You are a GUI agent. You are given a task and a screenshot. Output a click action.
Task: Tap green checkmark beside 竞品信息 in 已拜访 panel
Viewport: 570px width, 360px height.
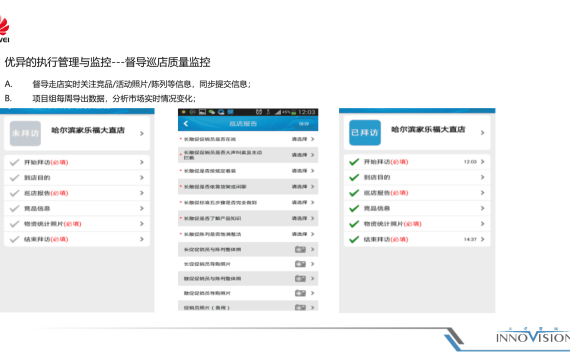click(354, 208)
